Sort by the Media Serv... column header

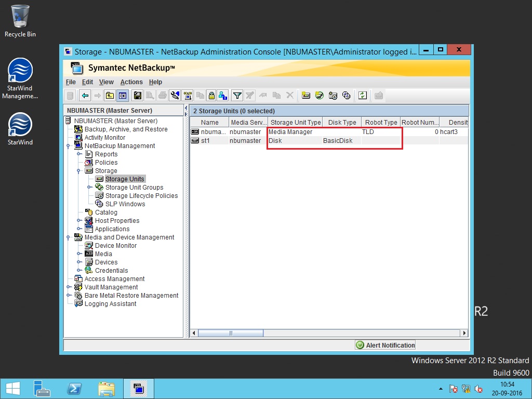click(x=248, y=123)
